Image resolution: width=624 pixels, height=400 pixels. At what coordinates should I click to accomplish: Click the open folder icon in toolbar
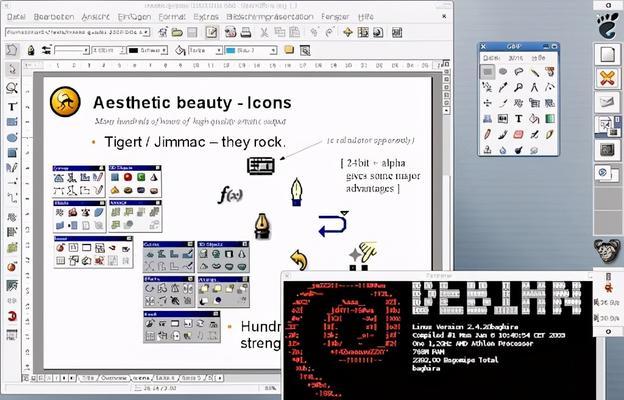pos(177,33)
